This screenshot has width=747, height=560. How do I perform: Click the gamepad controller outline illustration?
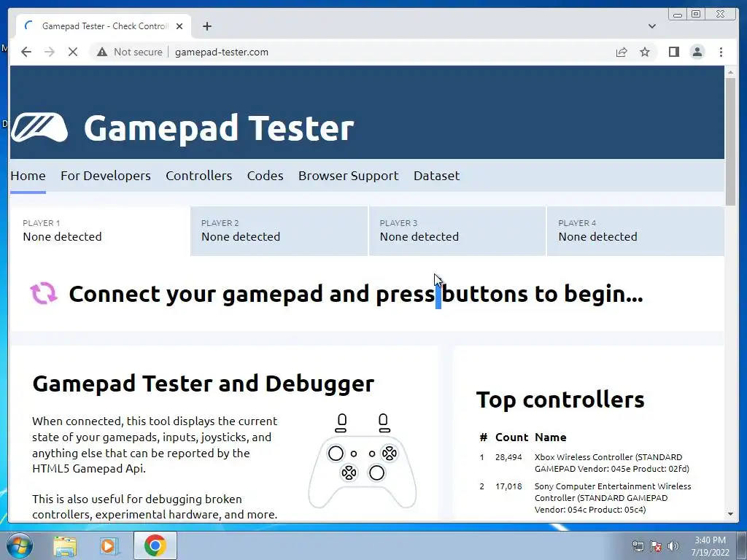(x=362, y=461)
